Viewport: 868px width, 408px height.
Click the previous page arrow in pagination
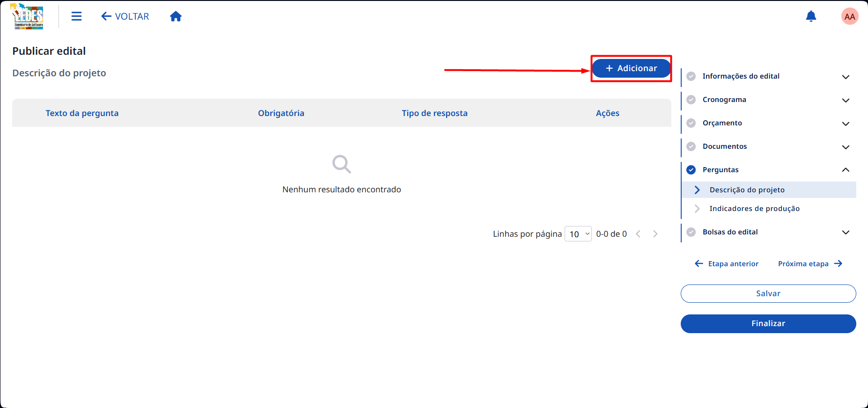[638, 234]
